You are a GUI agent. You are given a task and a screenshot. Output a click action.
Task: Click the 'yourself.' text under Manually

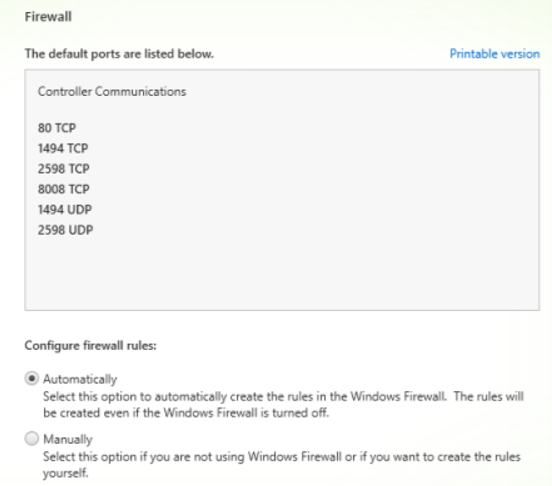point(65,473)
